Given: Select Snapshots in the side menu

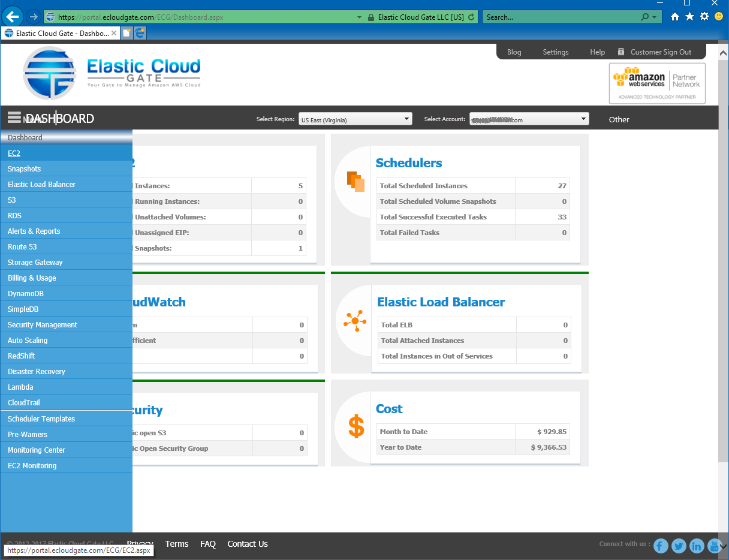Looking at the screenshot, I should (x=66, y=168).
